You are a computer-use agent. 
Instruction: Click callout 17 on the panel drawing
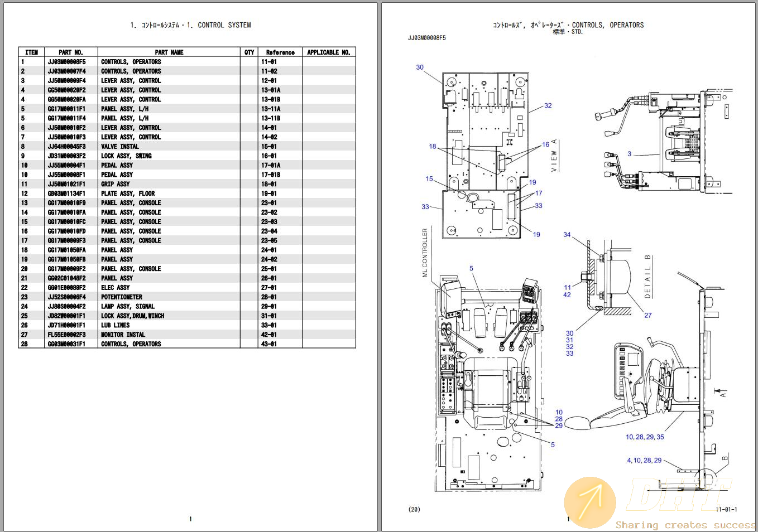click(x=539, y=194)
